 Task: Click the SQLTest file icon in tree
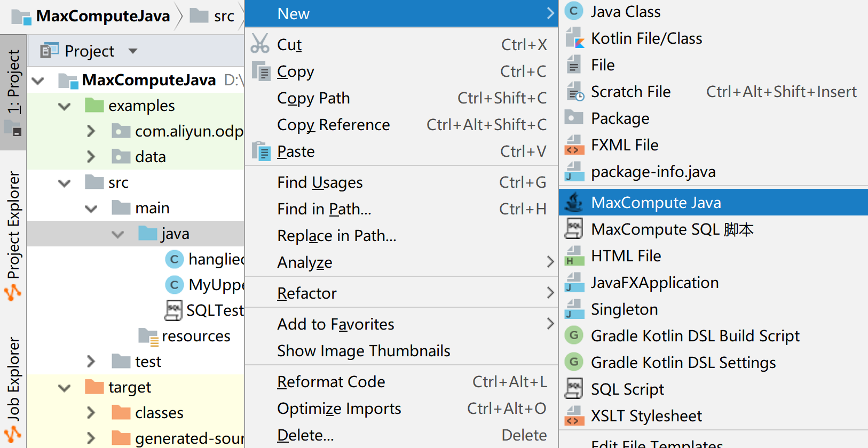[x=173, y=310]
